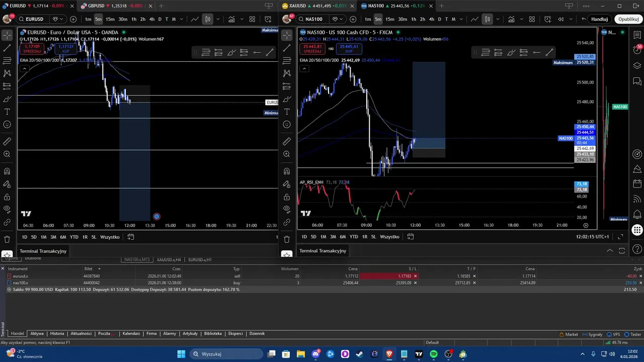644x362 pixels.
Task: Open object tree layers icon right sidebar
Action: tap(637, 66)
